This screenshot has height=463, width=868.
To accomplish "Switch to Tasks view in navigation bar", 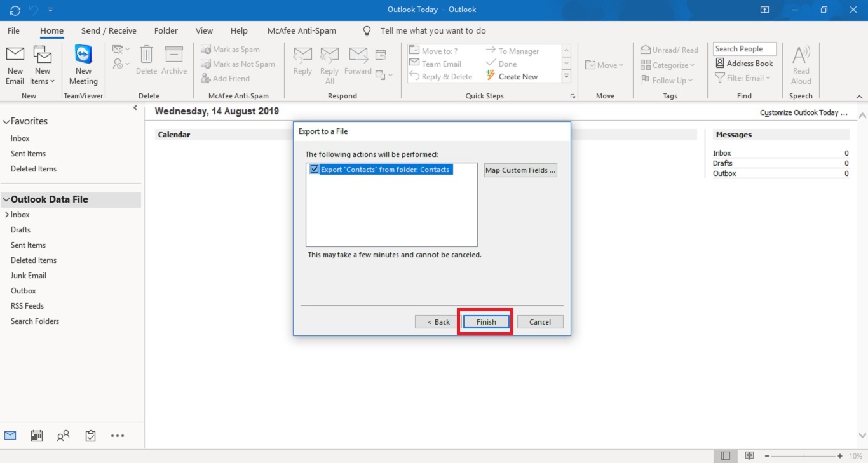I will [90, 436].
